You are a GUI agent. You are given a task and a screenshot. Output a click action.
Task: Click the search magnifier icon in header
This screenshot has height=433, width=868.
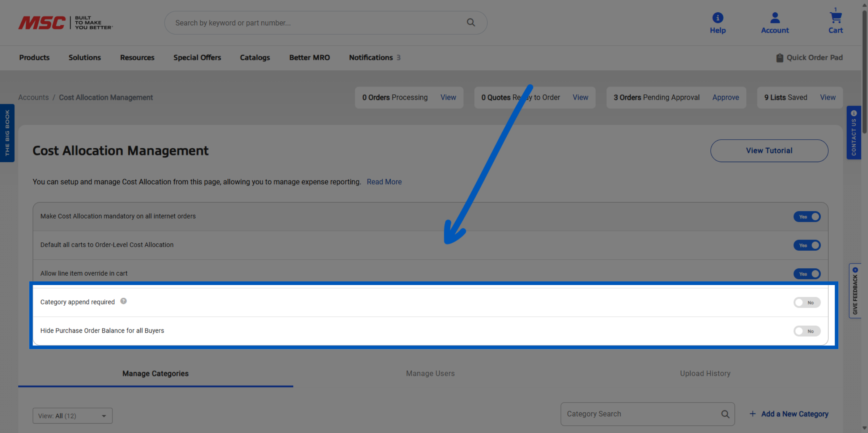[x=471, y=22]
